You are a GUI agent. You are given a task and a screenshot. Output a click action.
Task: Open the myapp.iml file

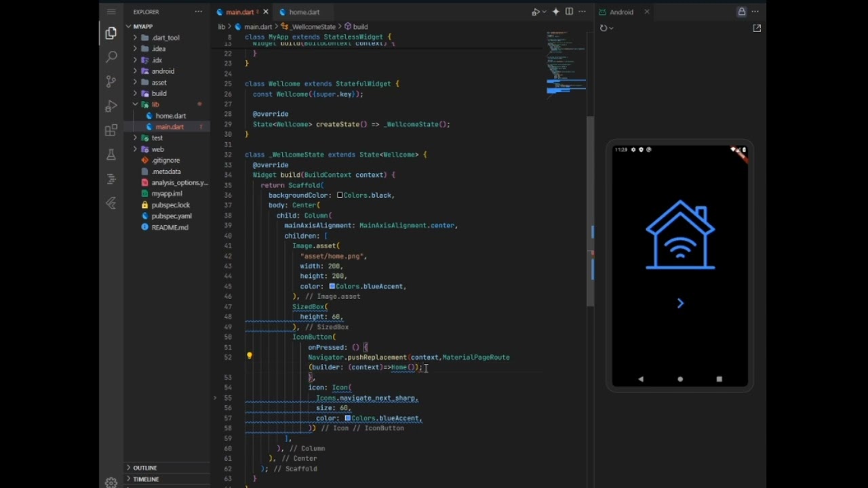point(167,194)
